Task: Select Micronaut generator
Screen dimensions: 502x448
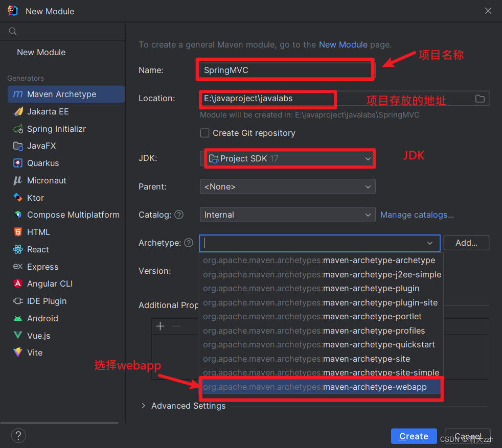Action: click(x=66, y=180)
